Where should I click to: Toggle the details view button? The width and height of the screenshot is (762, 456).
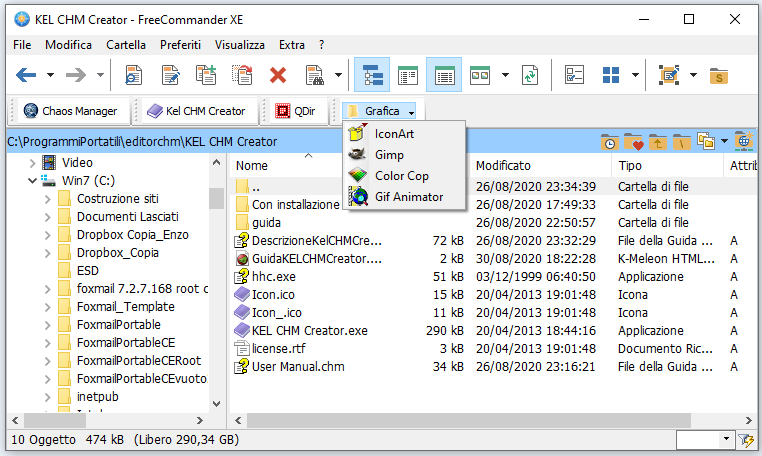click(x=444, y=75)
